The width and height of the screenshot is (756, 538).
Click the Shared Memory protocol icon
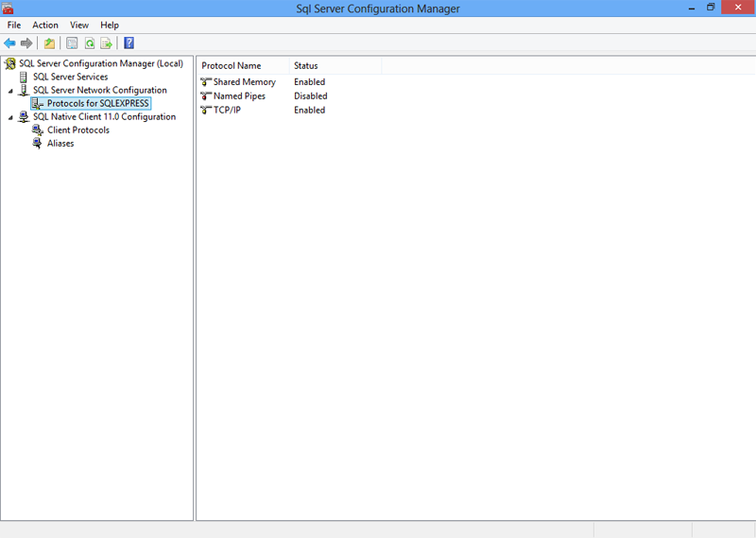pyautogui.click(x=206, y=82)
